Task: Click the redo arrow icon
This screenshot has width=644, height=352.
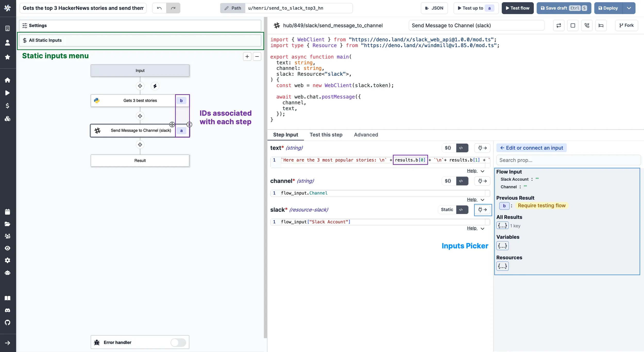Action: pos(173,8)
